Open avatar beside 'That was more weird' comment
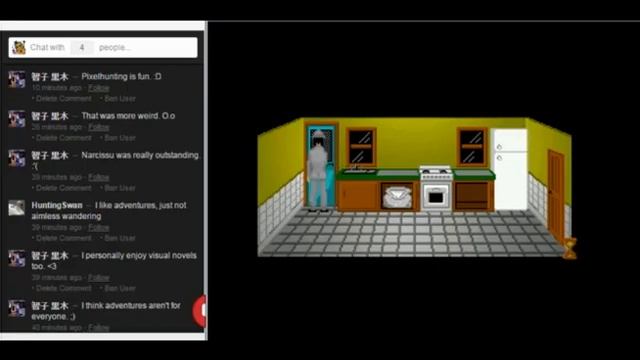This screenshot has height=360, width=640. click(17, 119)
